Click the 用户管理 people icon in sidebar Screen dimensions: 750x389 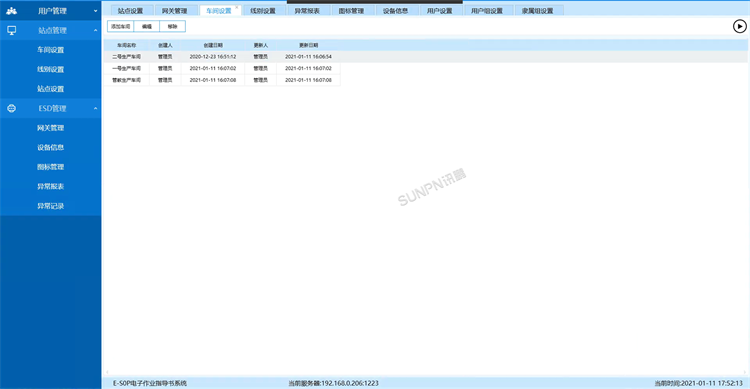coord(11,11)
